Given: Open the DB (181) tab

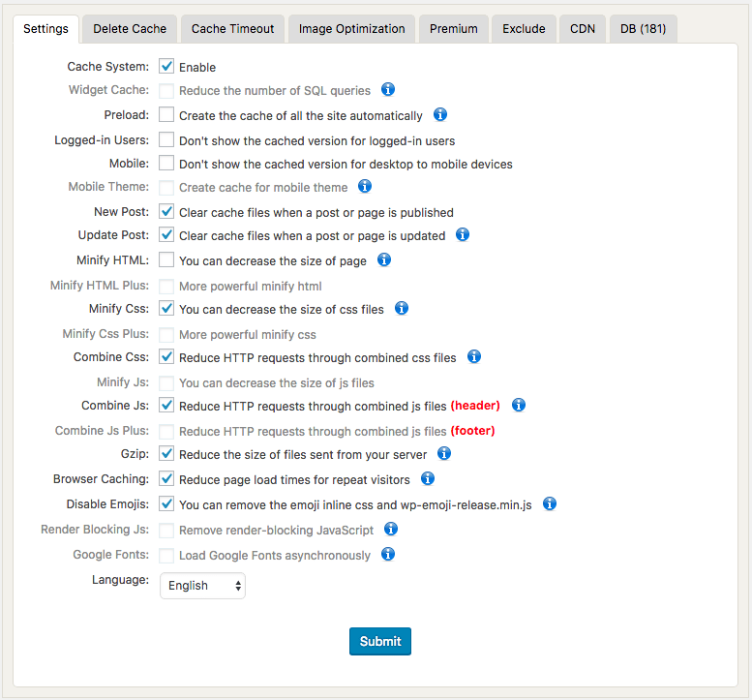Looking at the screenshot, I should click(643, 29).
